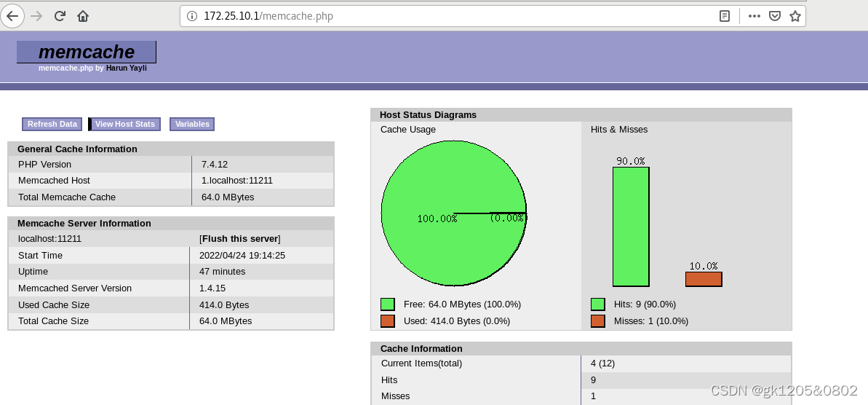
Task: Open the Variables tab
Action: tap(192, 124)
